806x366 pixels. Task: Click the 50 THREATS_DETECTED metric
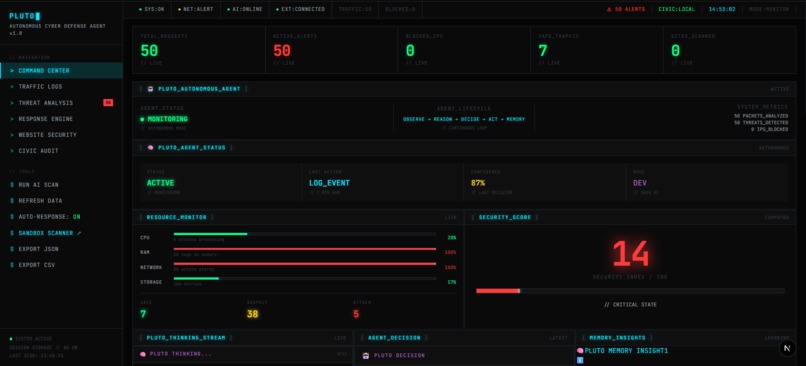click(761, 123)
